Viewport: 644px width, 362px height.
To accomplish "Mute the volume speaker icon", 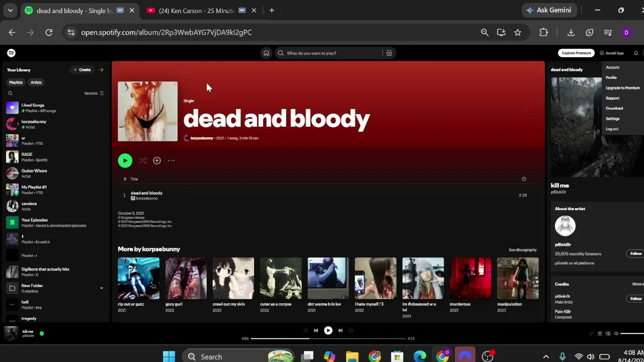I will pos(616,333).
